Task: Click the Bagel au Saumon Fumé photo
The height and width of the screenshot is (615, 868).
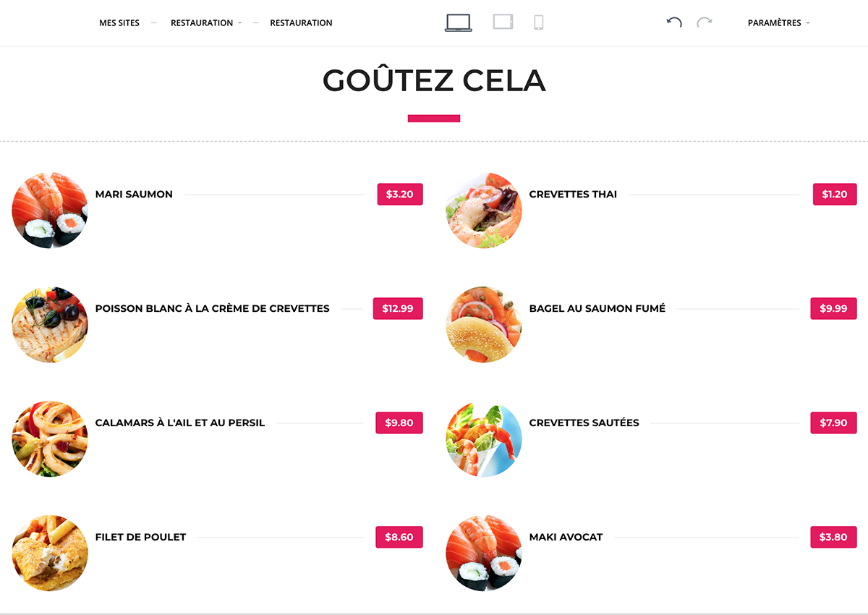Action: [x=484, y=325]
